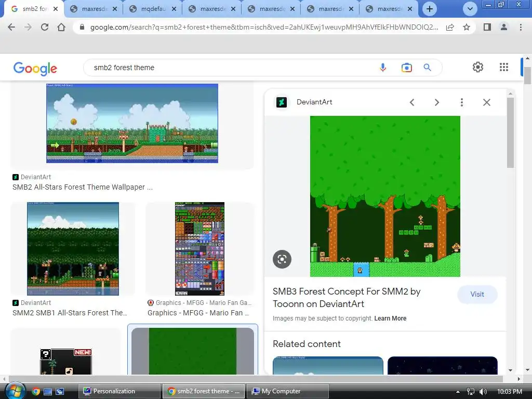532x399 pixels.
Task: Open the tab search dropdown
Action: point(470,9)
